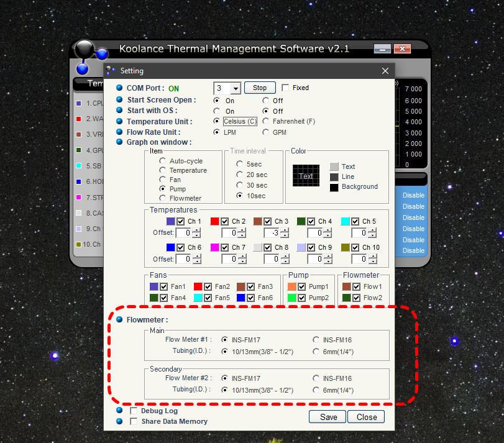
Task: Select Temperature graph item
Action: pyautogui.click(x=163, y=170)
